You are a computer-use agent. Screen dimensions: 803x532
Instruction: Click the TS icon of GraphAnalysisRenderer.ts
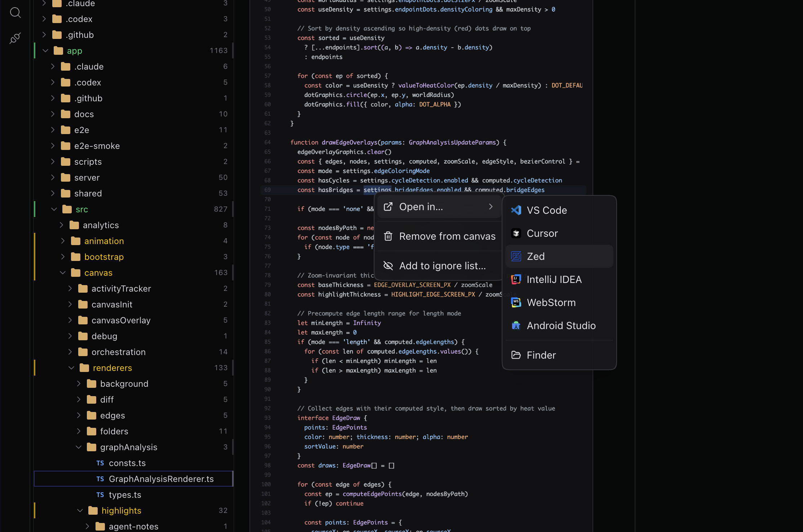(x=100, y=479)
